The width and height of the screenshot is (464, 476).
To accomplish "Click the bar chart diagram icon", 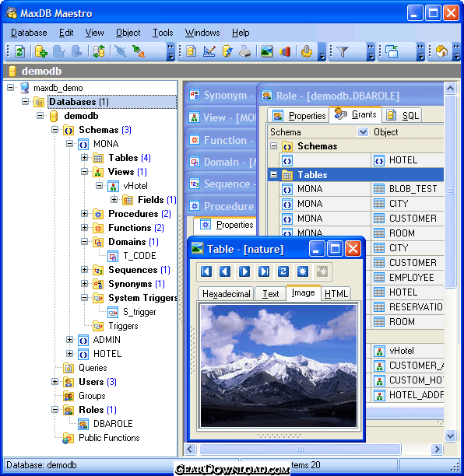I will (285, 51).
